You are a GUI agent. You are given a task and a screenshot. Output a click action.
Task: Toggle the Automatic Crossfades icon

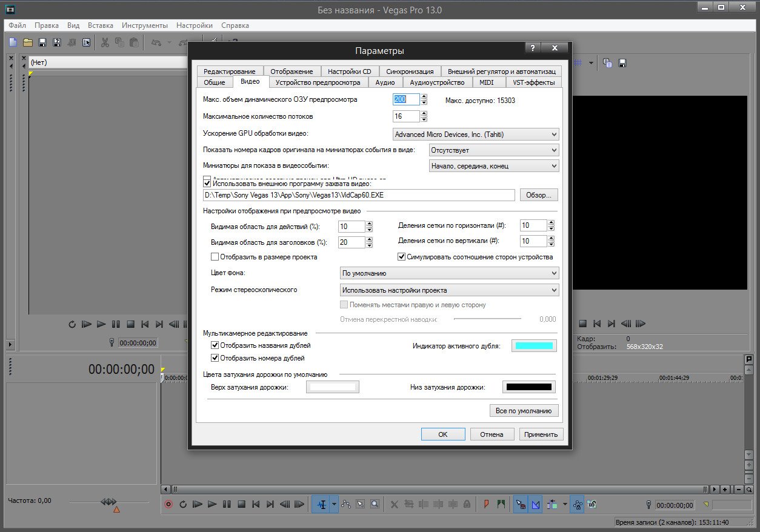click(535, 504)
